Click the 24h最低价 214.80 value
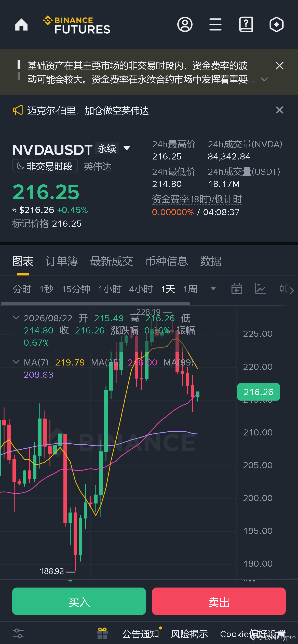 167,184
